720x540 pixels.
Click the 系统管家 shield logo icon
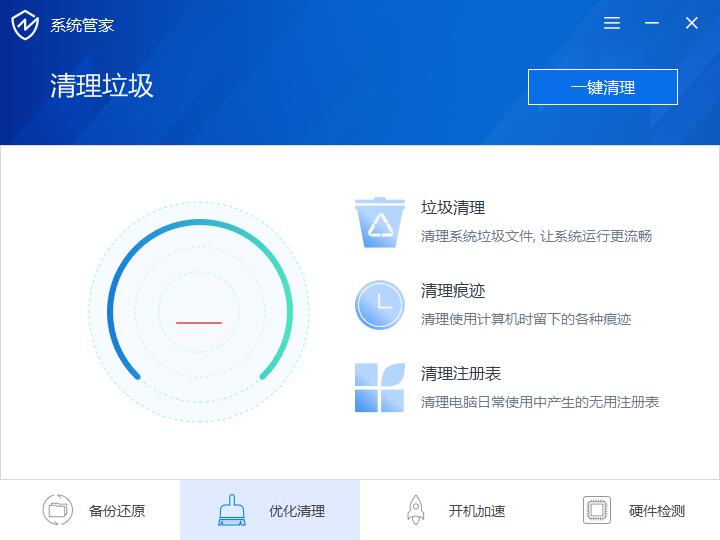[25, 25]
